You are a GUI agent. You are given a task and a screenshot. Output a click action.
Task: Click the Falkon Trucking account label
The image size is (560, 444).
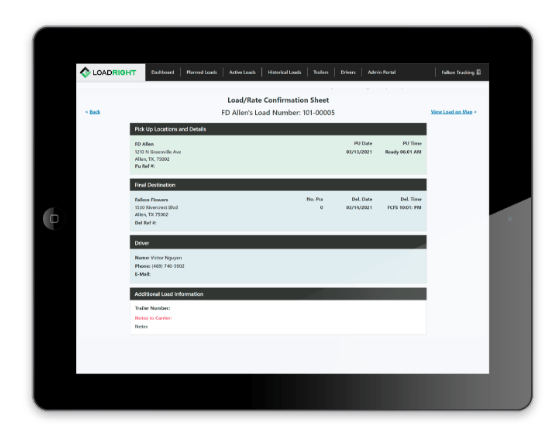458,73
